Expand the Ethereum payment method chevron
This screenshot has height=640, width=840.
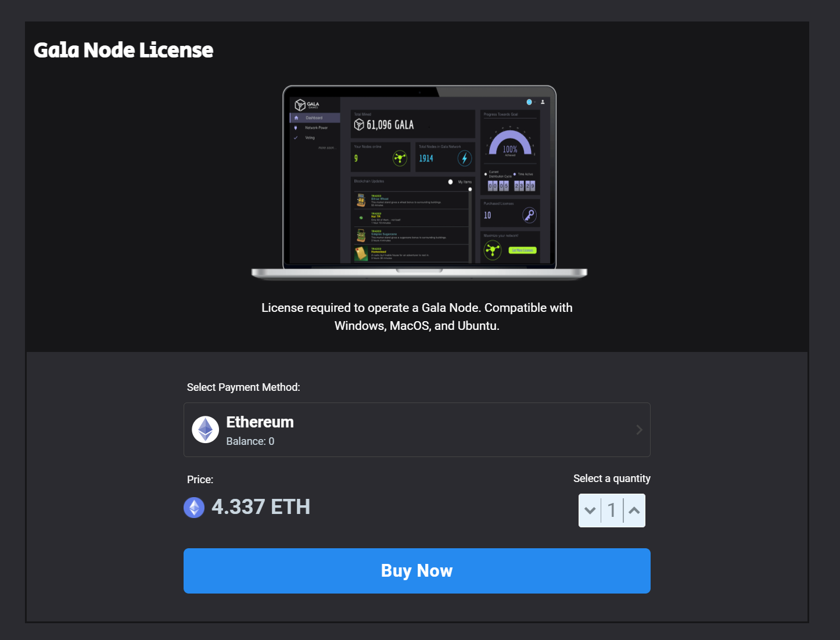[639, 430]
